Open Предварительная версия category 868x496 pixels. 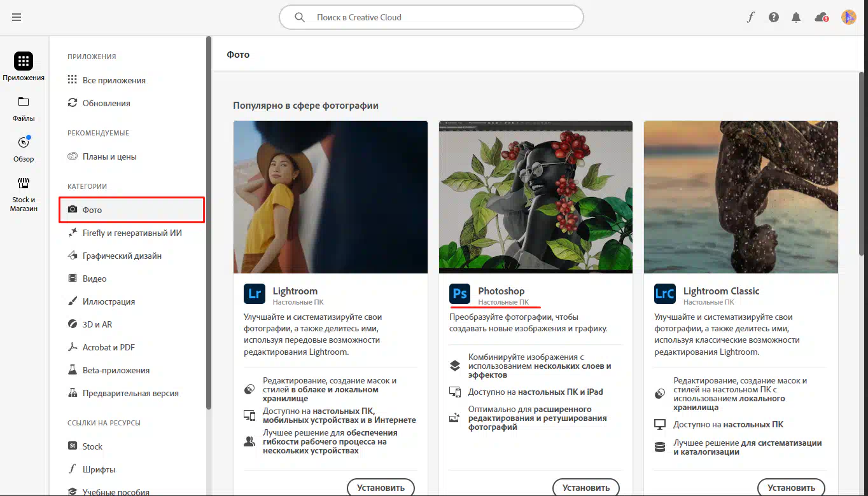[x=132, y=393]
